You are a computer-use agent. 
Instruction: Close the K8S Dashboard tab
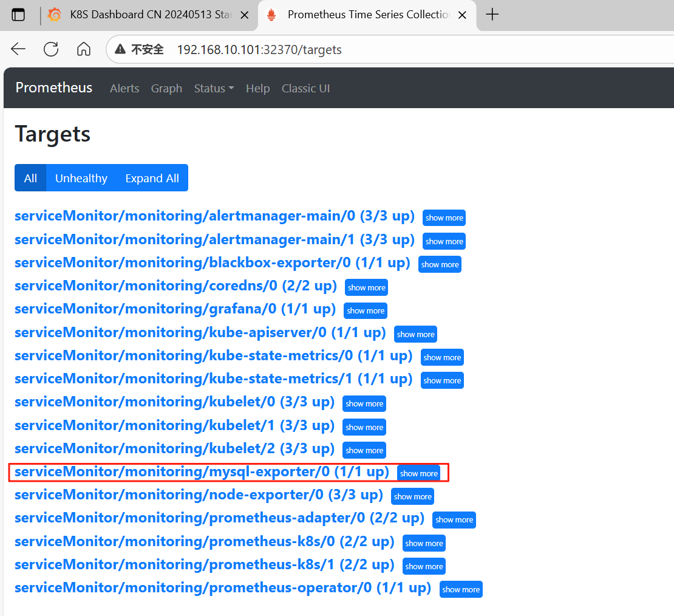click(245, 15)
